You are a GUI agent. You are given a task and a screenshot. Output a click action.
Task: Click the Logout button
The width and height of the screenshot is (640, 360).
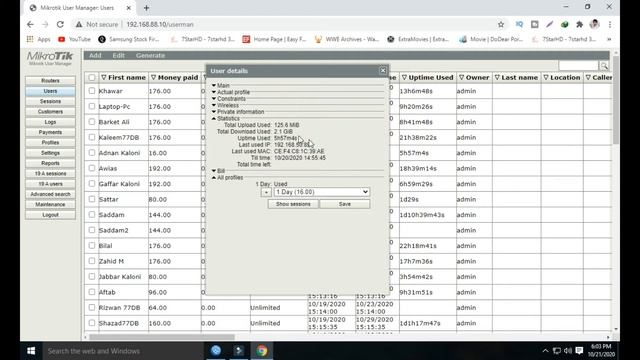click(x=50, y=215)
